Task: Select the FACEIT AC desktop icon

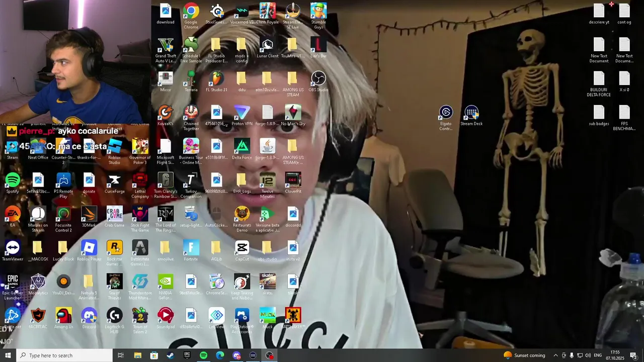Action: pos(38,318)
